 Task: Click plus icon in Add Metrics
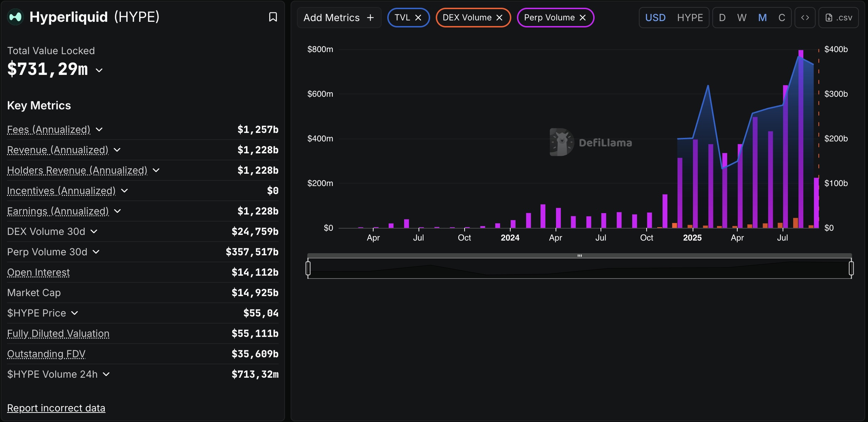370,18
